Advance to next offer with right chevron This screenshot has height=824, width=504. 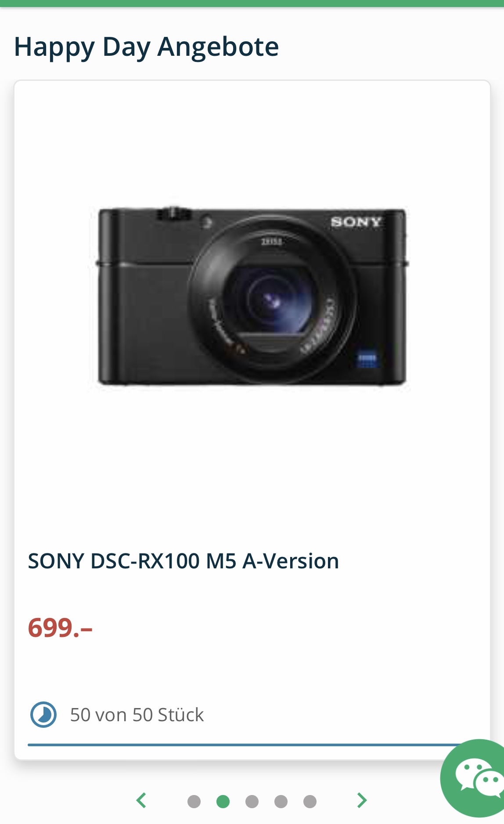click(x=362, y=800)
